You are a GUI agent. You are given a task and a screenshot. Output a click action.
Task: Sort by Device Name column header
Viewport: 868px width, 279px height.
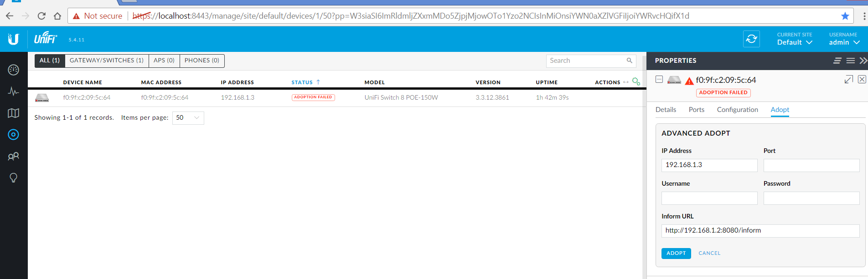click(83, 82)
